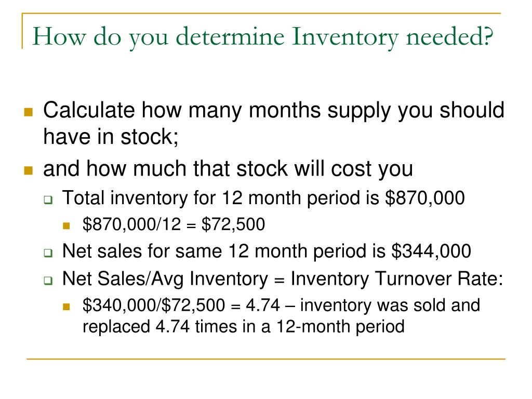532x399 pixels.
Task: Click the hollow square bullet before 'Total inventory'
Action: point(48,199)
